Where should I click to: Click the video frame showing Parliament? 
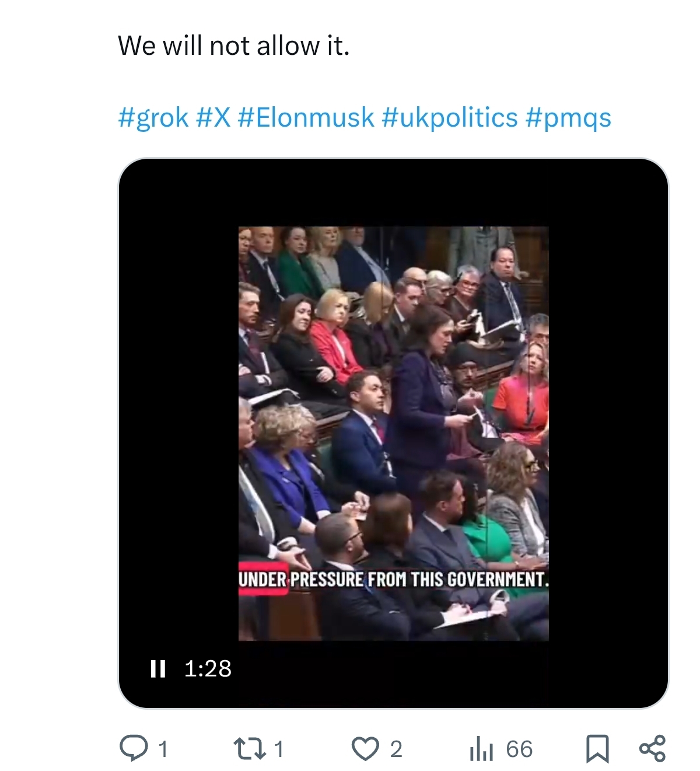393,409
